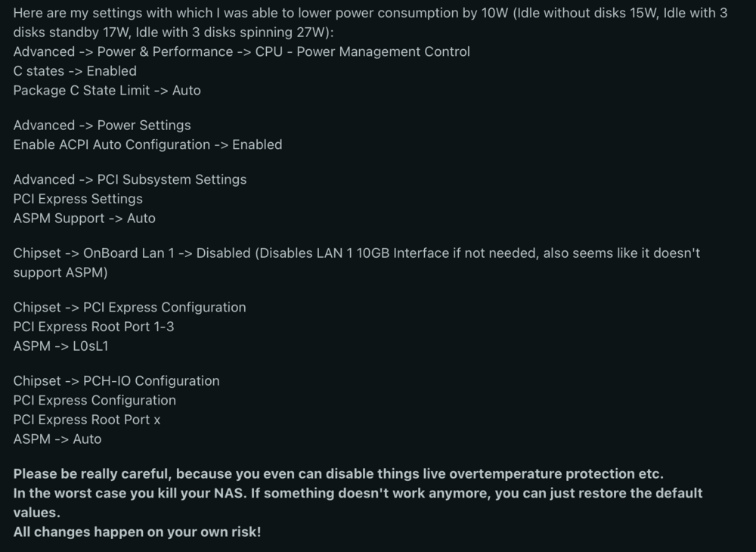Click the 'Chipset -> OnBoard Lan 1 -> Disabled' line

point(357,253)
